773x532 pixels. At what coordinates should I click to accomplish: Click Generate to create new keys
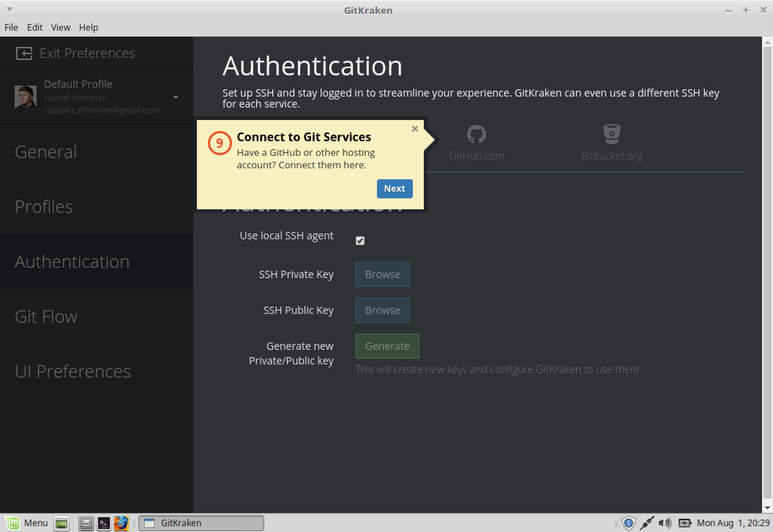coord(387,346)
